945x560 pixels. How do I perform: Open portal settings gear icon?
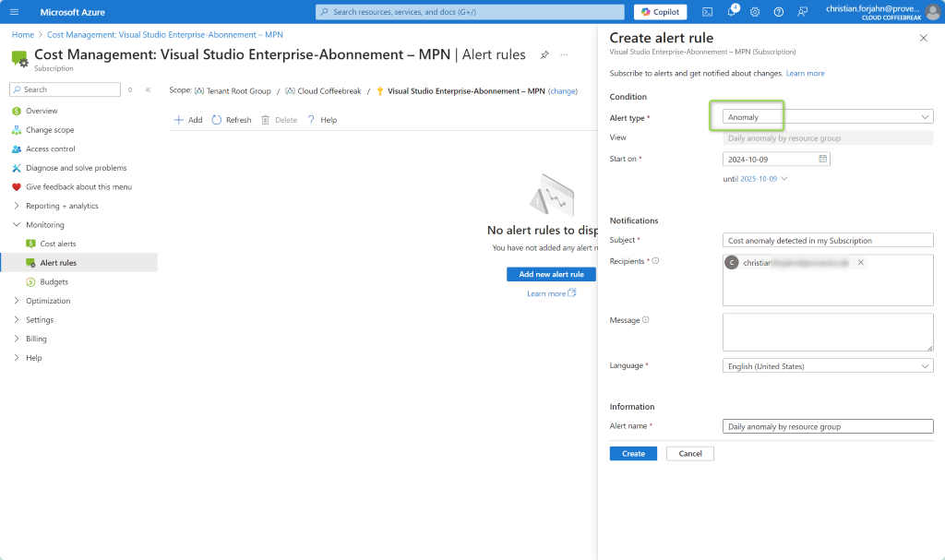[755, 12]
